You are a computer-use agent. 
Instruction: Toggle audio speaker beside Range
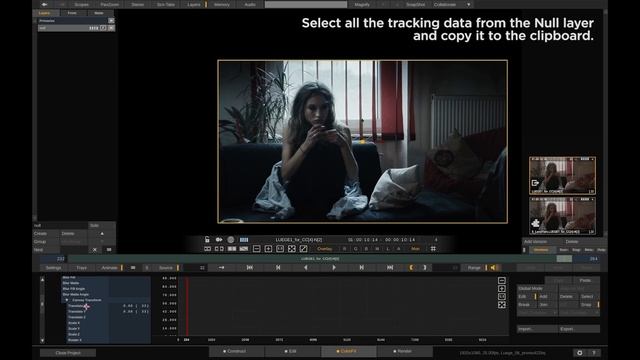493,268
